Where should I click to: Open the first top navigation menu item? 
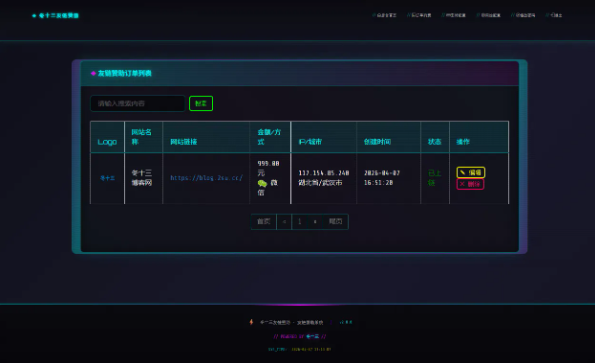[384, 15]
